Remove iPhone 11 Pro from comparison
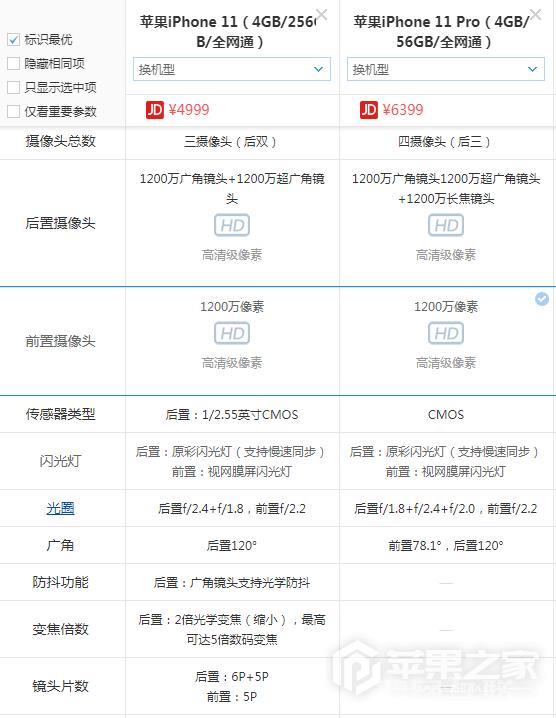 tap(535, 15)
